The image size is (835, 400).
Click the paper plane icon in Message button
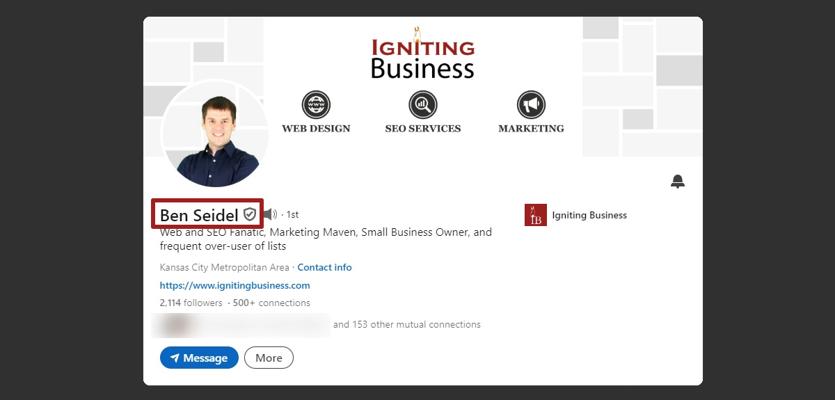click(174, 358)
